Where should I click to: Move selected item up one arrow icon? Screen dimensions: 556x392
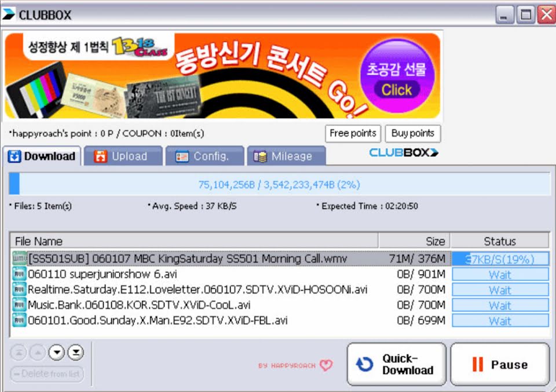tap(38, 352)
